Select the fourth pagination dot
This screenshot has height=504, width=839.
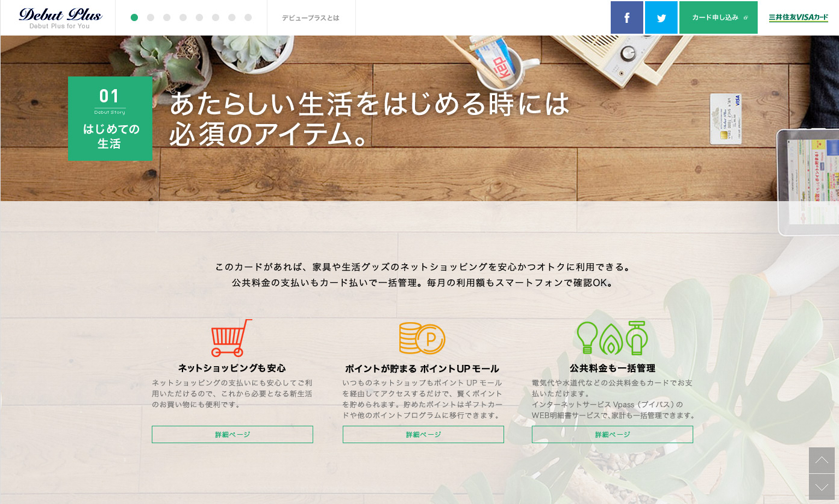click(x=183, y=17)
